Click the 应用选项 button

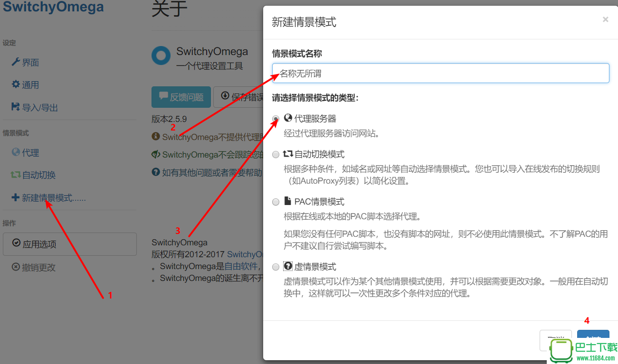(x=70, y=244)
